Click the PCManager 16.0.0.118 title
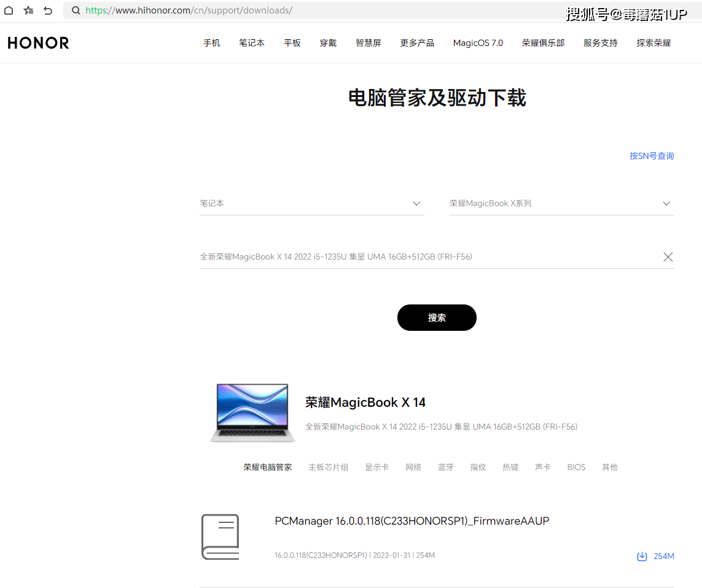The image size is (702, 588). click(x=412, y=521)
